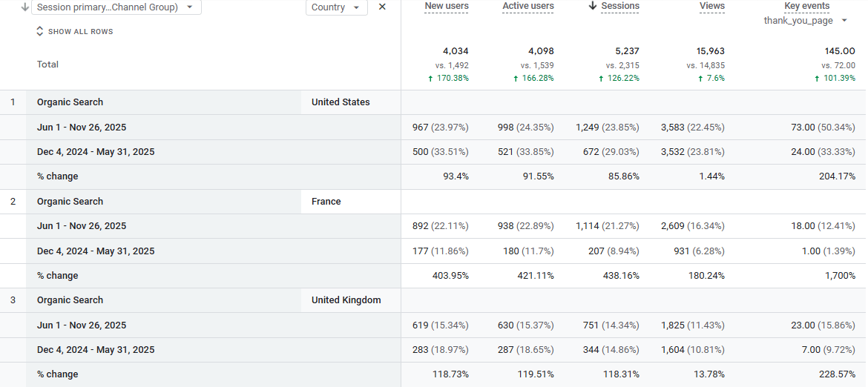Click the descending arrow next to Sessions

592,6
